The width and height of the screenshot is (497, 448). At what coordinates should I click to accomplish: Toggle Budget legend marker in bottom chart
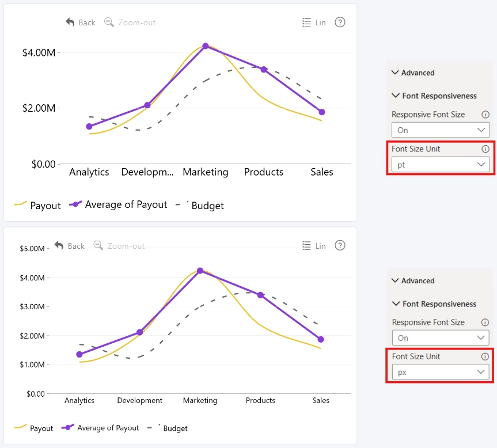point(154,427)
